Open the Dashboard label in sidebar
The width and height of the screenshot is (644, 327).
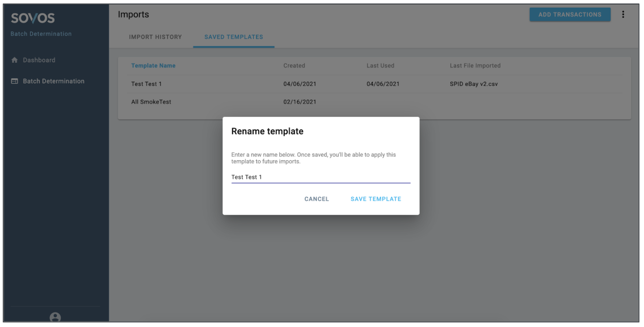click(x=39, y=60)
